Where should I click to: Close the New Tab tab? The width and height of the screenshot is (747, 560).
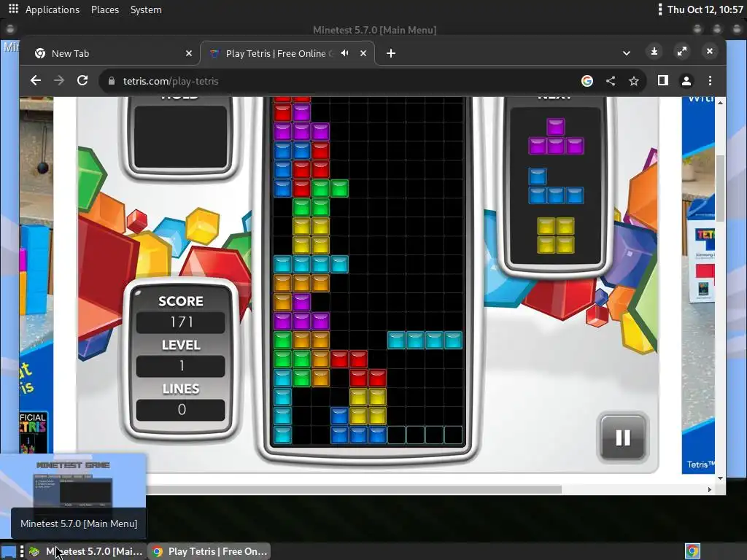click(189, 53)
